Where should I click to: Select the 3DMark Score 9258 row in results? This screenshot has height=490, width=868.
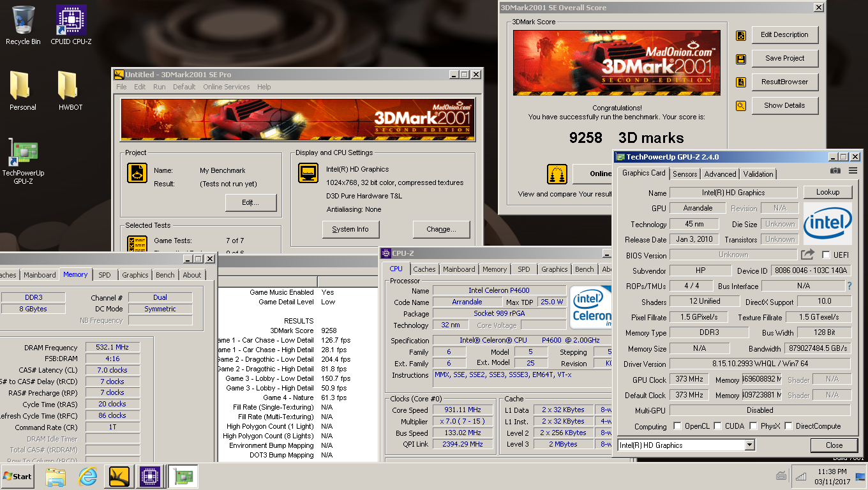(x=299, y=330)
